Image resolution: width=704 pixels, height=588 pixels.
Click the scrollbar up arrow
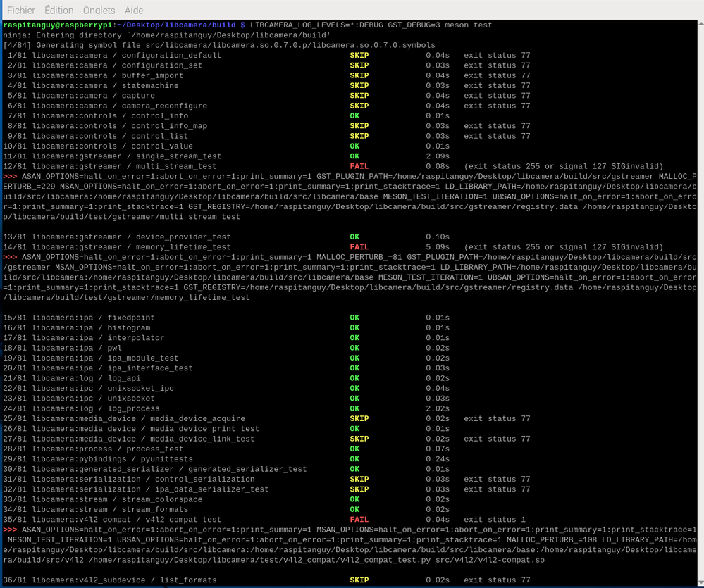[700, 23]
